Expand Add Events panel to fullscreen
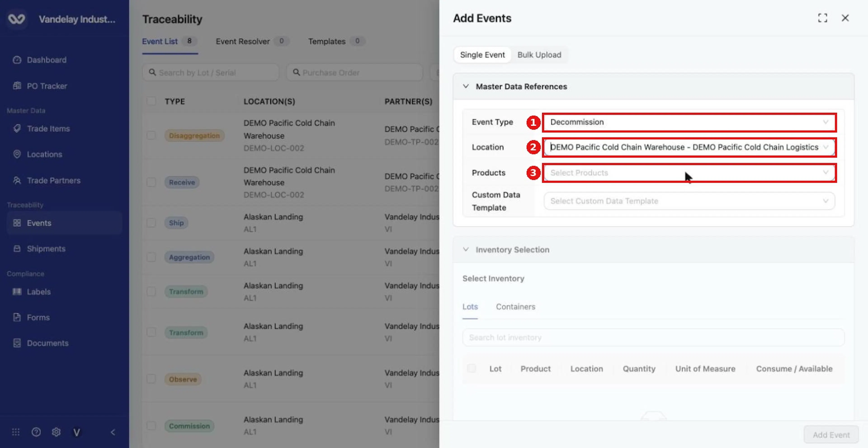868x448 pixels. pyautogui.click(x=823, y=18)
